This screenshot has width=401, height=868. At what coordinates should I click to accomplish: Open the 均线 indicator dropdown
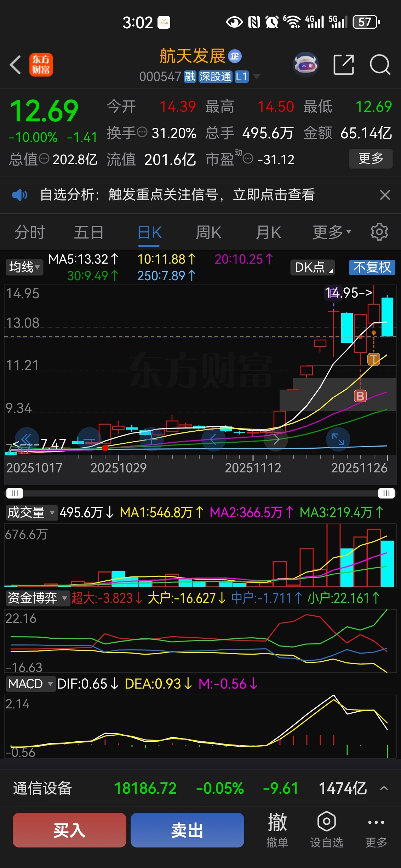click(24, 267)
